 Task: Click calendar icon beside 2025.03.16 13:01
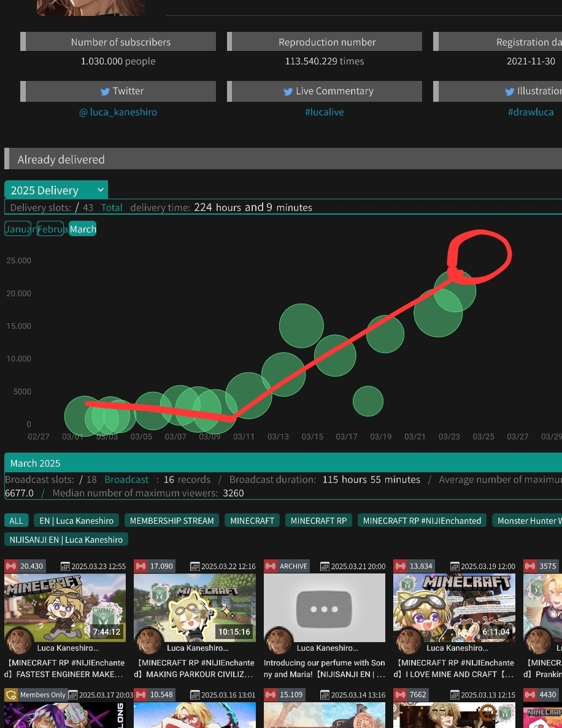pyautogui.click(x=195, y=695)
